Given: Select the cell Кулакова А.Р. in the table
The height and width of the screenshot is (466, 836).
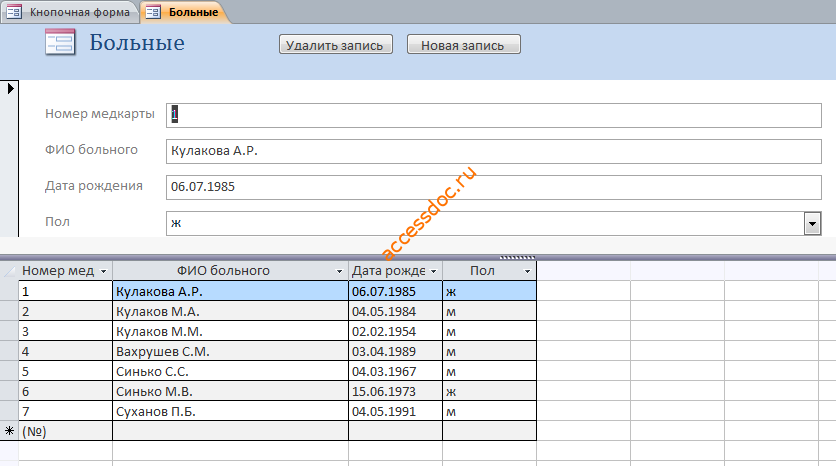Looking at the screenshot, I should (x=230, y=291).
